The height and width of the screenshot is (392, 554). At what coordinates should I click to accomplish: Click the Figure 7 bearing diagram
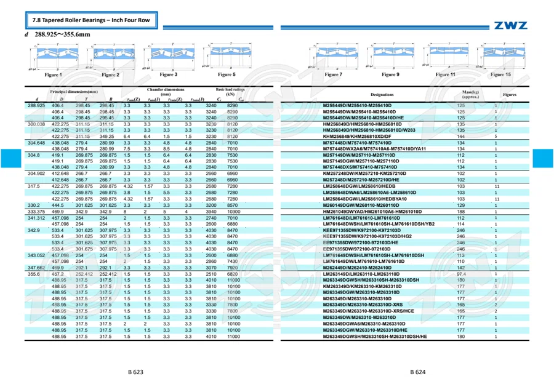[x=334, y=57]
